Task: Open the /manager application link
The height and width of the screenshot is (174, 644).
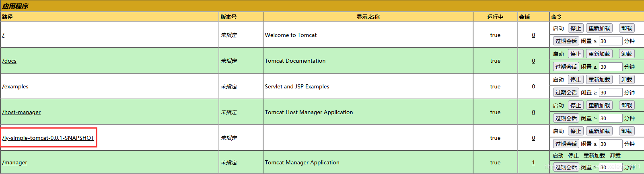Action: [14, 162]
